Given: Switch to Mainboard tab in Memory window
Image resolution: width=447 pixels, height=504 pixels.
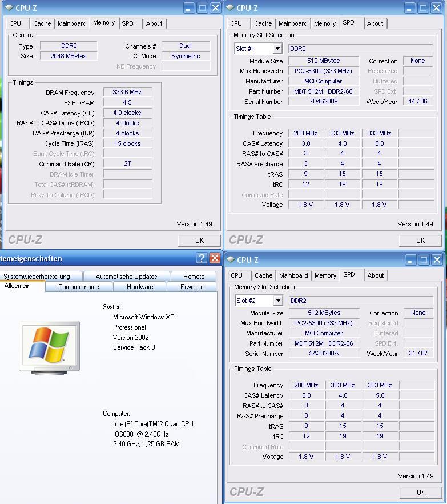Looking at the screenshot, I should coord(72,23).
